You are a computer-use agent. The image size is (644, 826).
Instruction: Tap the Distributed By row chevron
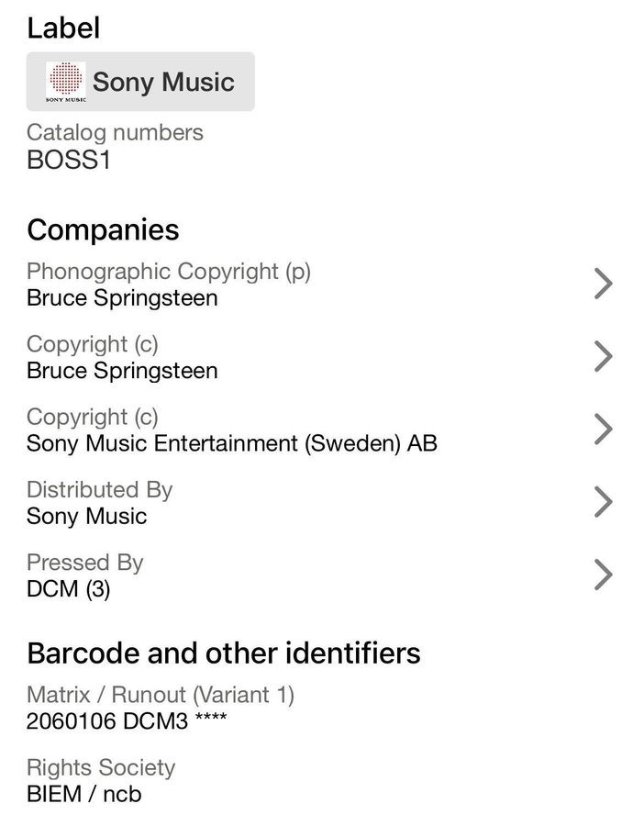603,501
